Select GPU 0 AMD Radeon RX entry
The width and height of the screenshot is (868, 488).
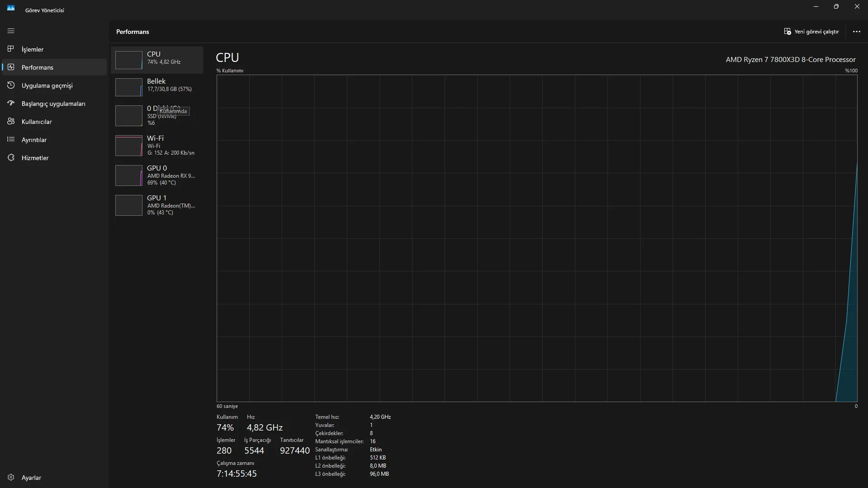[157, 175]
